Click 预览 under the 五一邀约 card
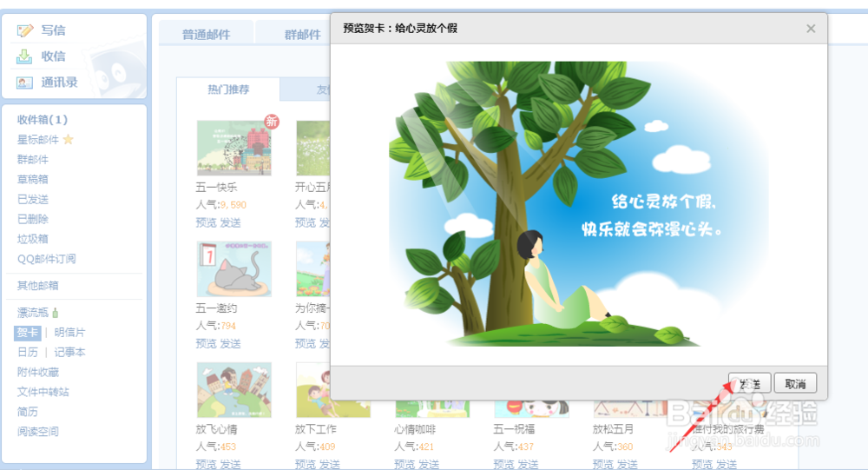 click(x=206, y=344)
